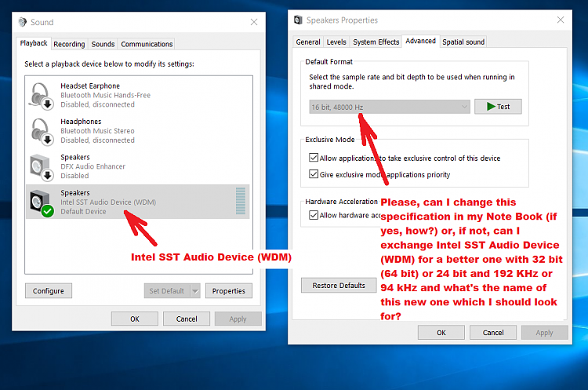Toggle Give exclusive mode applications priority
The image size is (588, 390).
click(314, 174)
